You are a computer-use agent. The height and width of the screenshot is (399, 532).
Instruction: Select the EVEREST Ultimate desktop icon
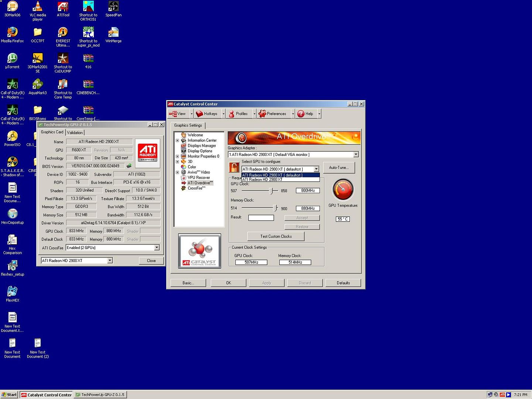pyautogui.click(x=63, y=37)
